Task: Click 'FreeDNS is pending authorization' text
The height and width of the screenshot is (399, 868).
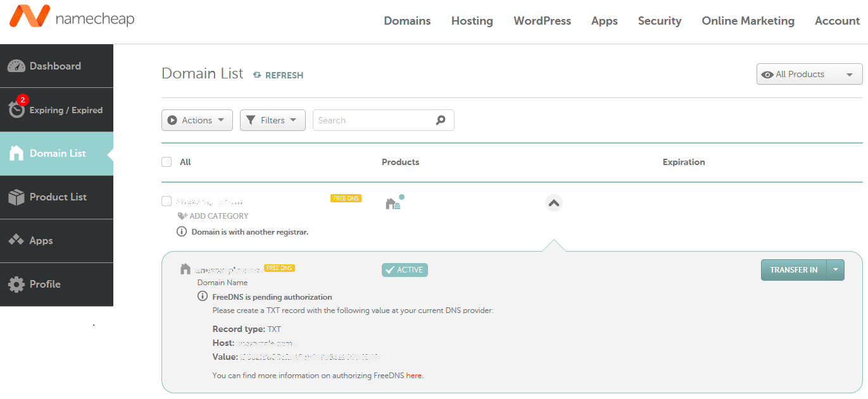Action: 272,297
